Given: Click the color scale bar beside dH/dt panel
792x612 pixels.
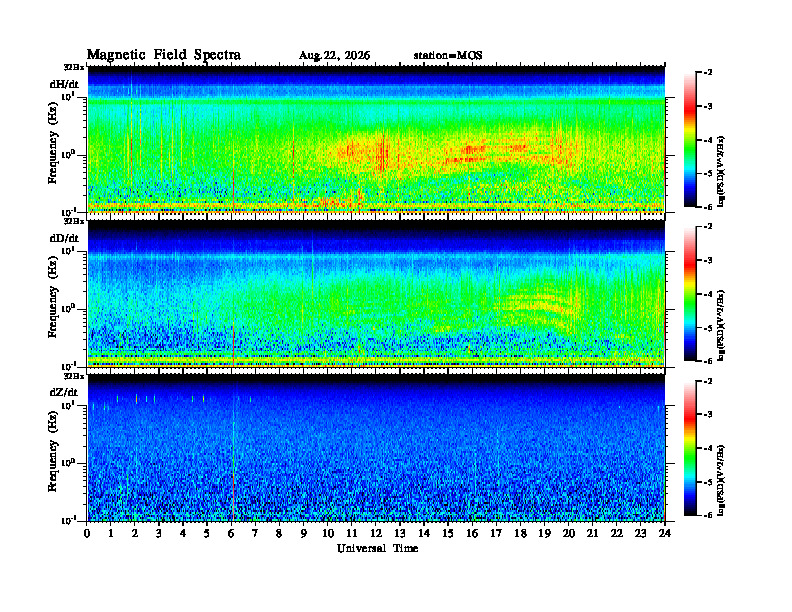Looking at the screenshot, I should (690, 140).
